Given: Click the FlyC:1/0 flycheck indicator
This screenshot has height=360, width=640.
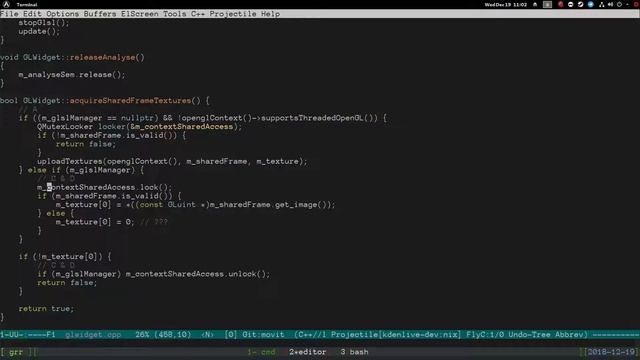Looking at the screenshot, I should (485, 335).
